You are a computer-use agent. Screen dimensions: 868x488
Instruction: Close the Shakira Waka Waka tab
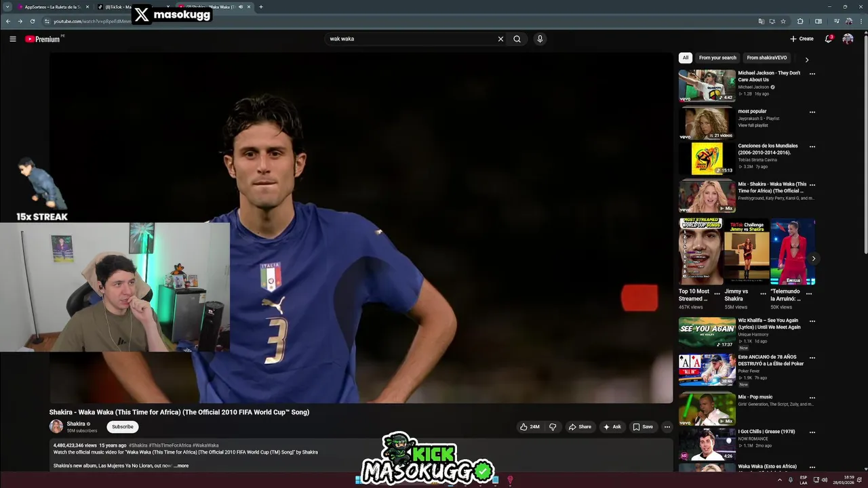coord(249,7)
